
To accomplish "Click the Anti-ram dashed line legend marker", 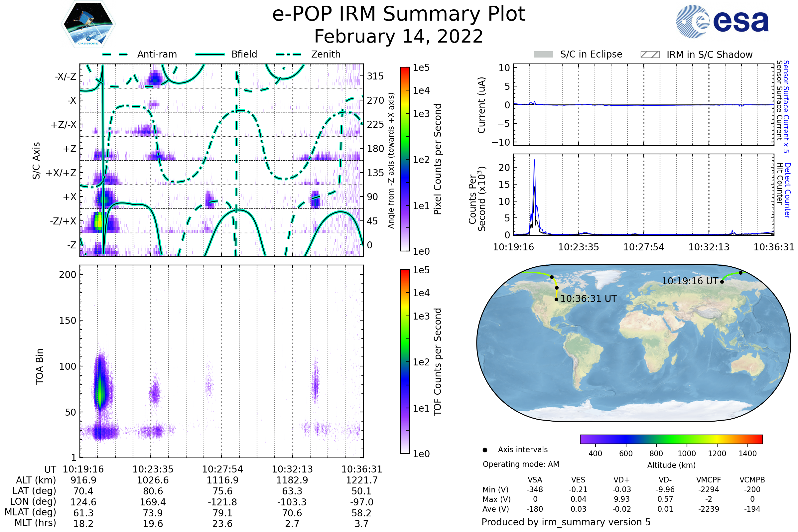I will pos(115,54).
